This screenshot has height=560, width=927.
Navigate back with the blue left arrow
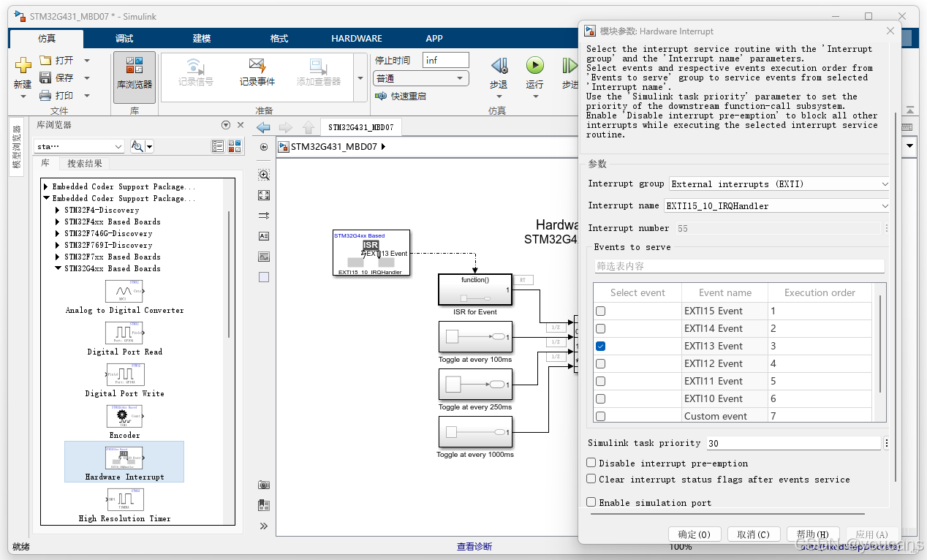263,127
